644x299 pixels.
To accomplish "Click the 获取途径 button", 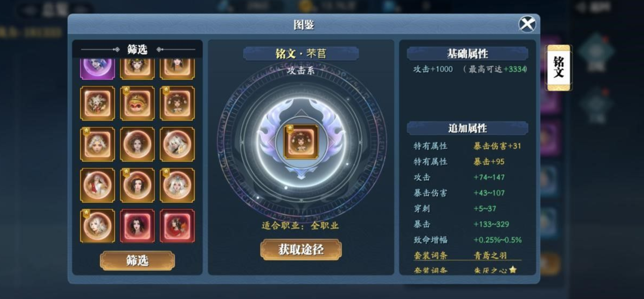I will point(301,249).
